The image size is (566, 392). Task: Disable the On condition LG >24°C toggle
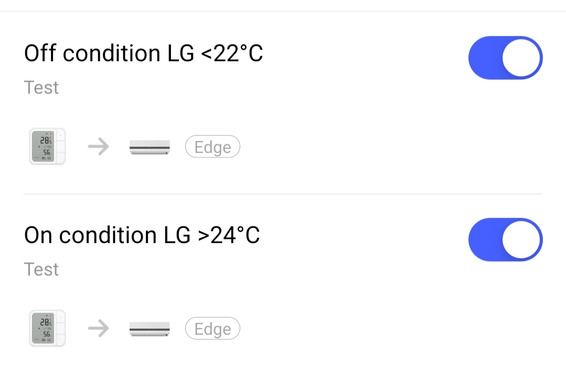[505, 239]
